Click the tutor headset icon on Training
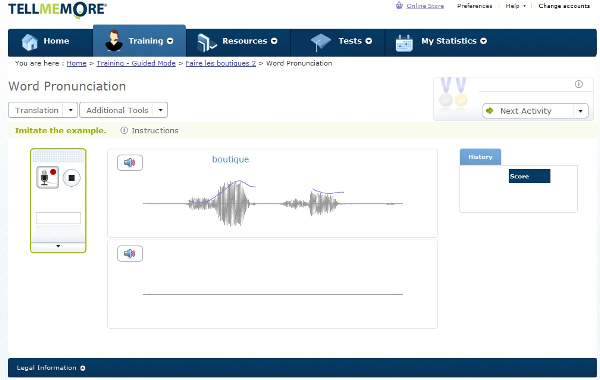The width and height of the screenshot is (600, 380). 114,41
